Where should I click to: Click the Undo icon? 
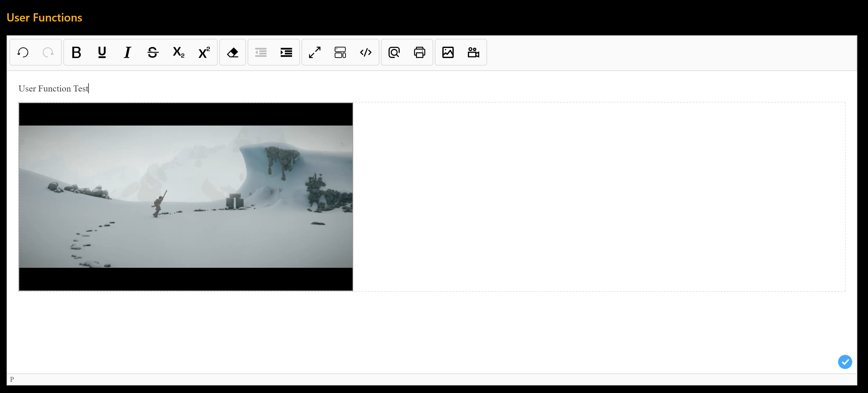[x=23, y=52]
